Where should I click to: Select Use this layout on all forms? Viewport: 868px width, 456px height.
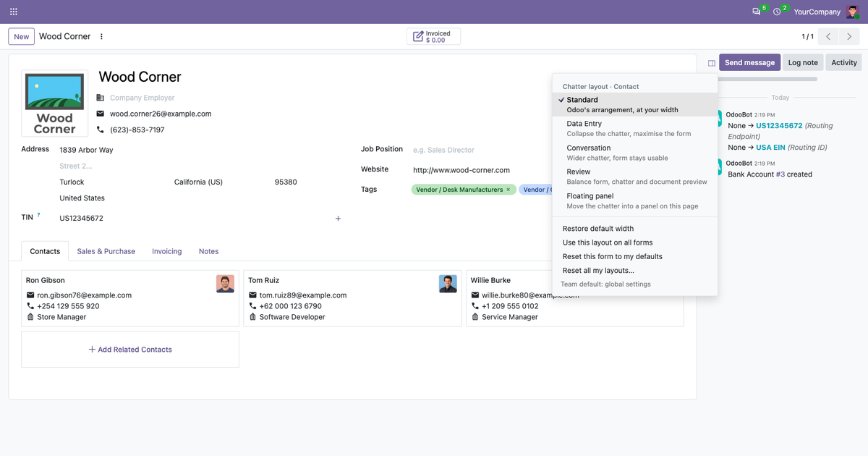click(635, 242)
